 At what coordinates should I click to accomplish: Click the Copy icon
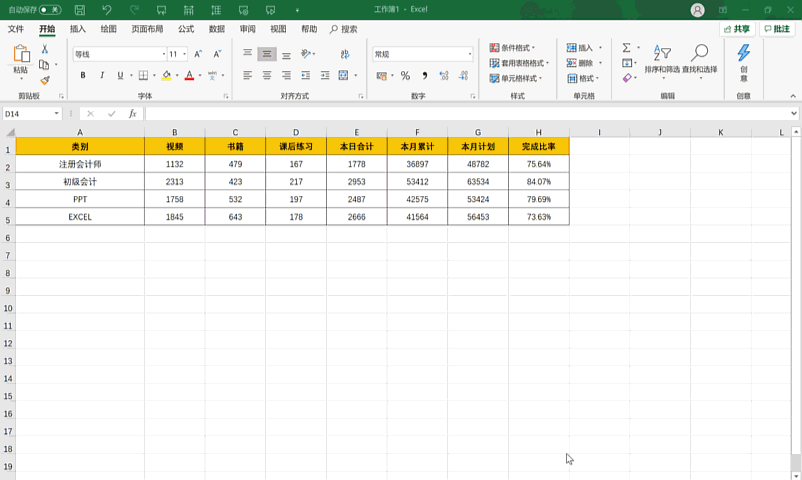[44, 64]
